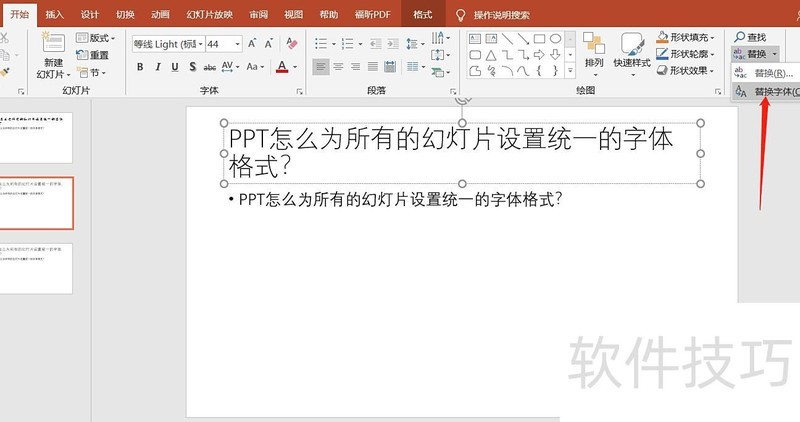Open text direction options
Screen dimensions: 800x422
[440, 37]
